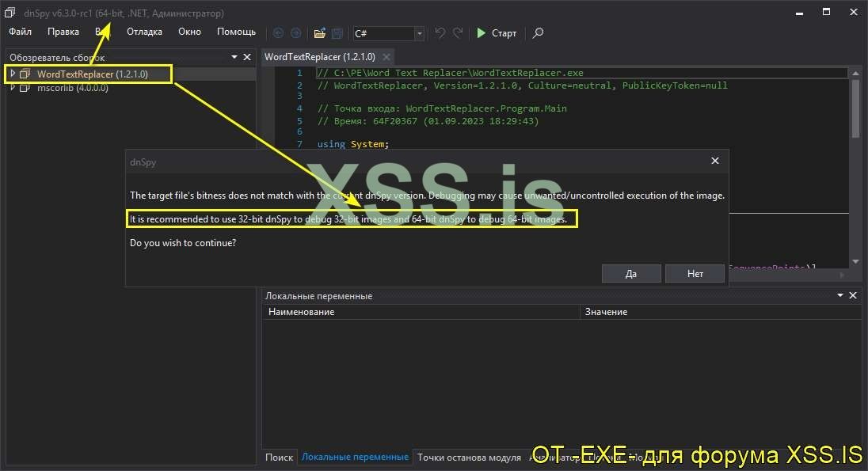Click the Undo toolbar icon
Screen dimensions: 868x471
tap(440, 33)
